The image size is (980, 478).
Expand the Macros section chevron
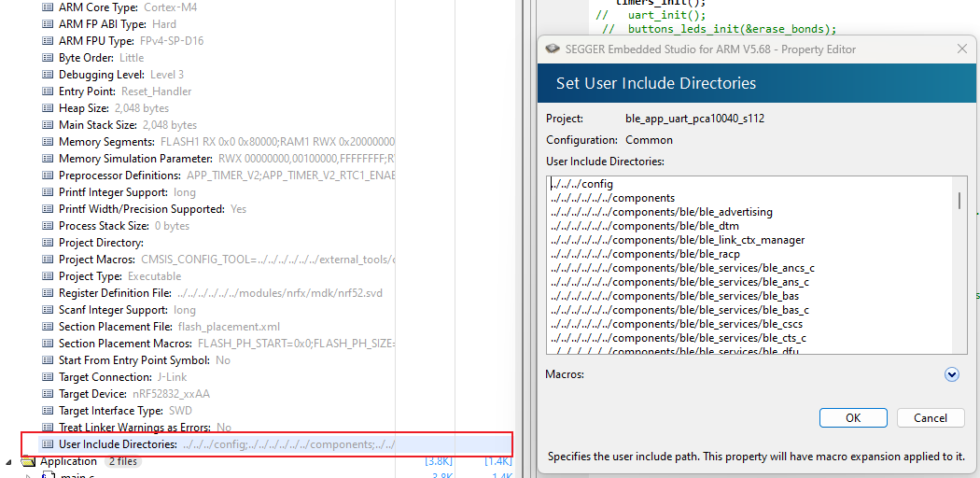point(952,374)
